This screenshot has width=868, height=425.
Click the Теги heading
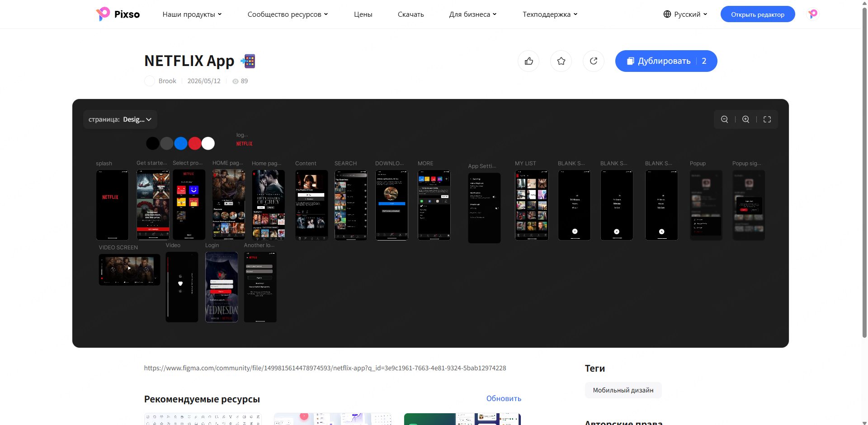(594, 368)
